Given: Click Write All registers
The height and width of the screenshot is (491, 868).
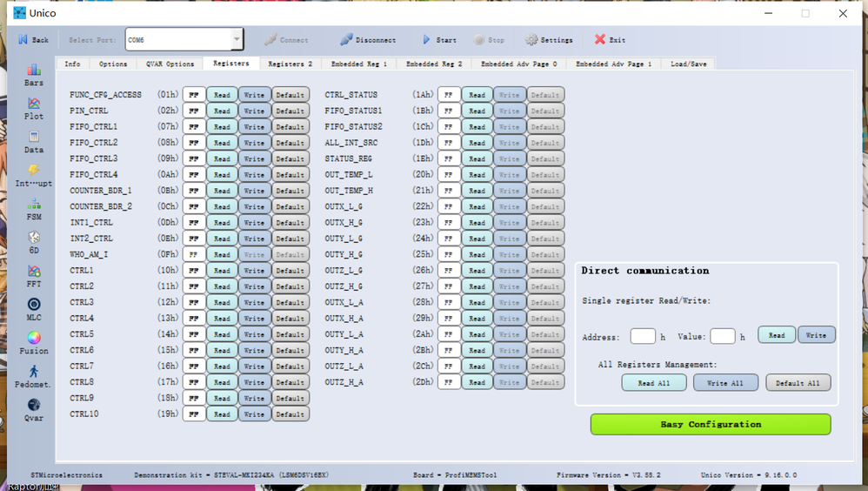Looking at the screenshot, I should (x=725, y=383).
